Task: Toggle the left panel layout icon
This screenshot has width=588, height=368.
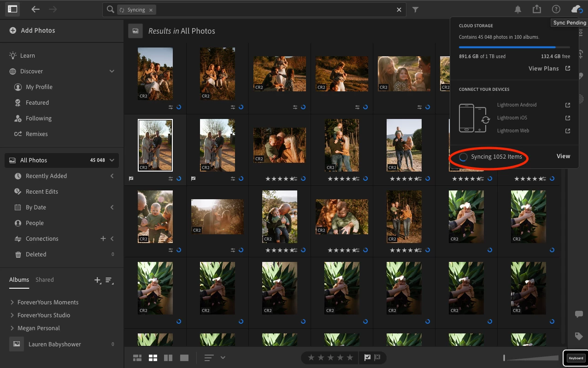Action: click(x=12, y=9)
